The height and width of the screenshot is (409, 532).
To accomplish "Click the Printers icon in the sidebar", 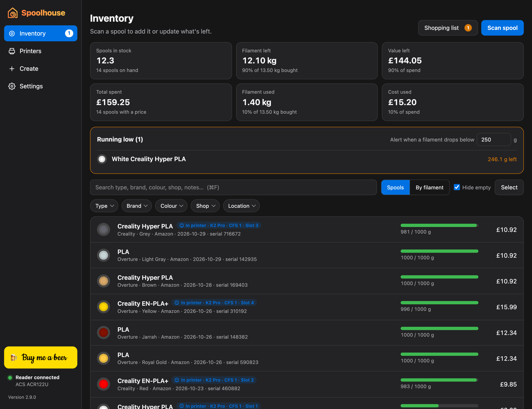I will pos(12,51).
